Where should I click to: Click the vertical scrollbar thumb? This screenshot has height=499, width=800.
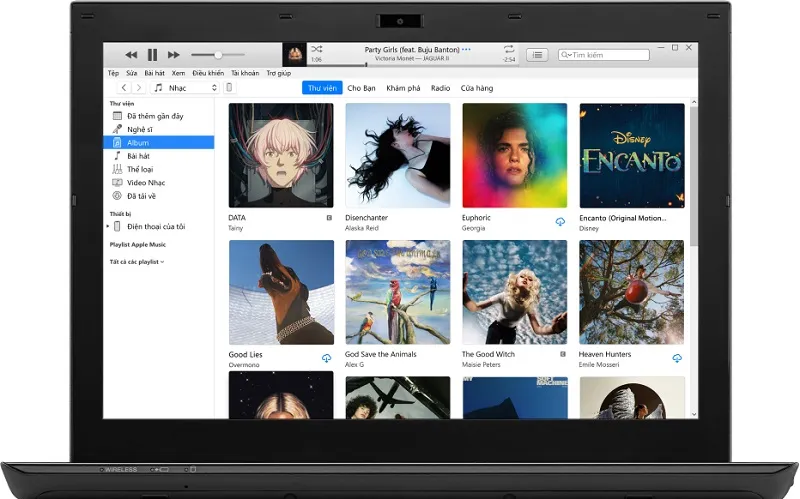click(x=693, y=176)
